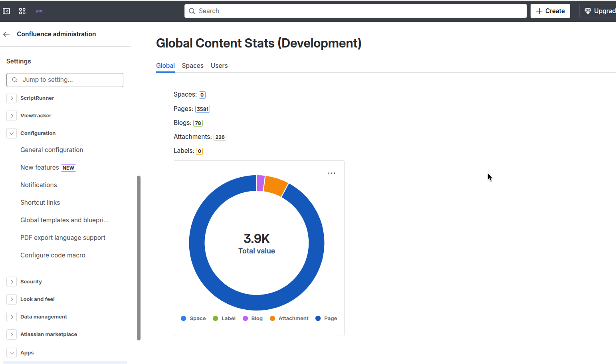The width and height of the screenshot is (616, 364).
Task: Collapse the sidebar using the top-left panel icon
Action: (x=6, y=11)
